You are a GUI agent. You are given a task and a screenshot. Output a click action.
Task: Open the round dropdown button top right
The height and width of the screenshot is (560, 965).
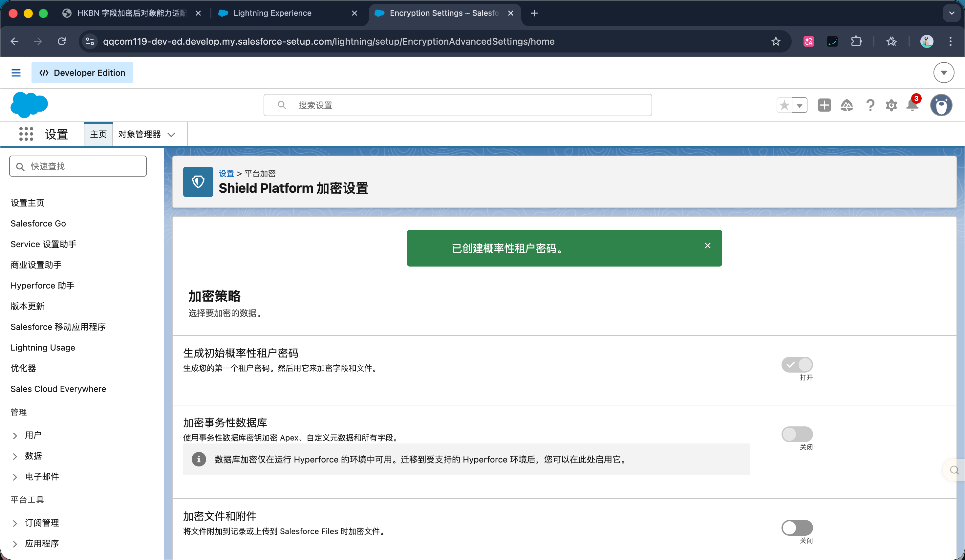click(944, 73)
